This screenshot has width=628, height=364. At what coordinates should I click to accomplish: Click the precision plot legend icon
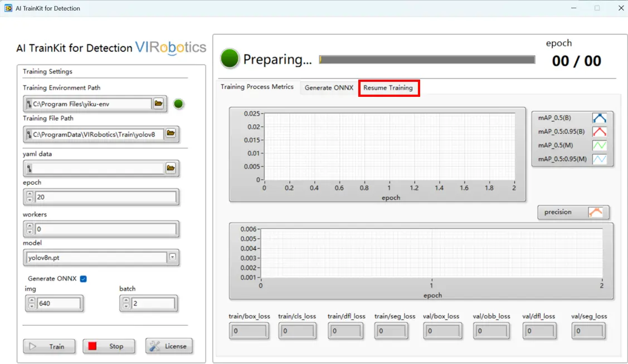coord(595,212)
